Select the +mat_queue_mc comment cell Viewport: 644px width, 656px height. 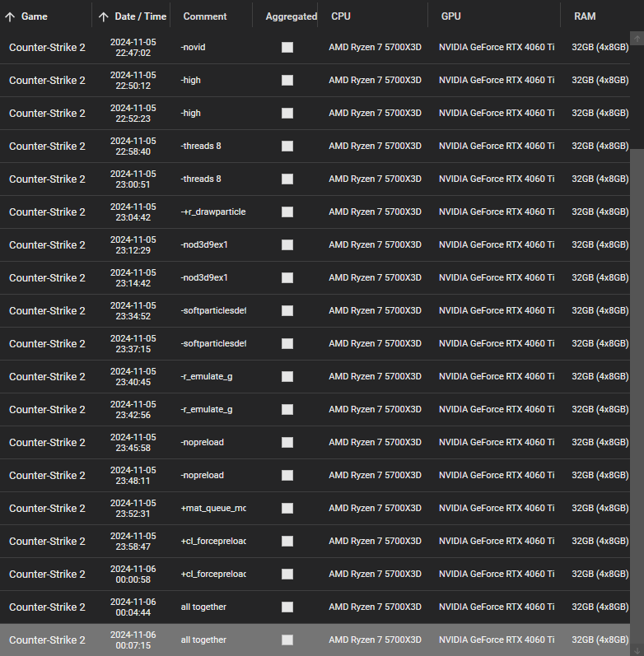(x=213, y=509)
